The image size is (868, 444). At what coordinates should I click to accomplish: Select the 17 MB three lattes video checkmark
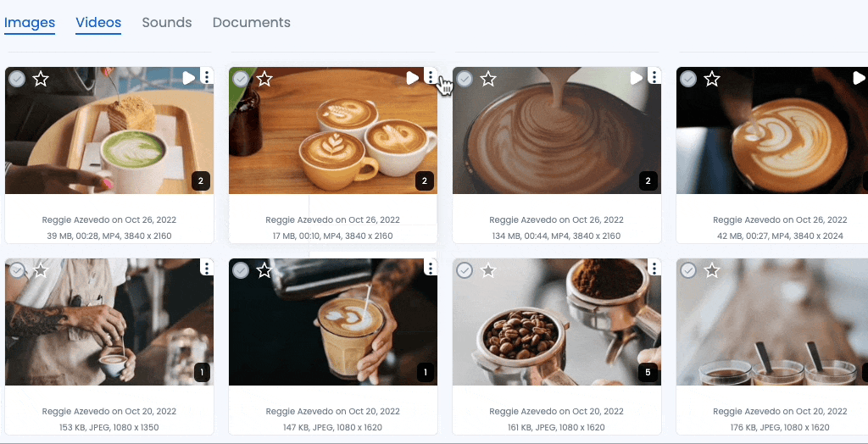(x=240, y=79)
